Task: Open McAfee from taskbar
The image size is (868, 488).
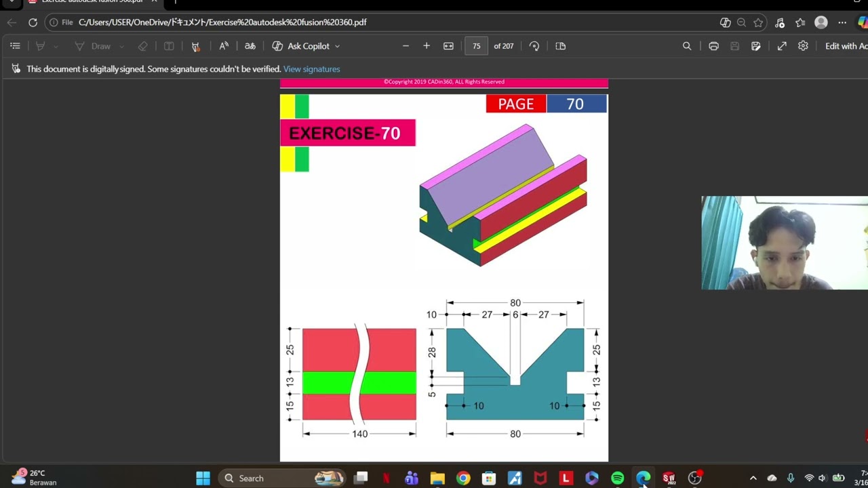Action: click(x=540, y=479)
